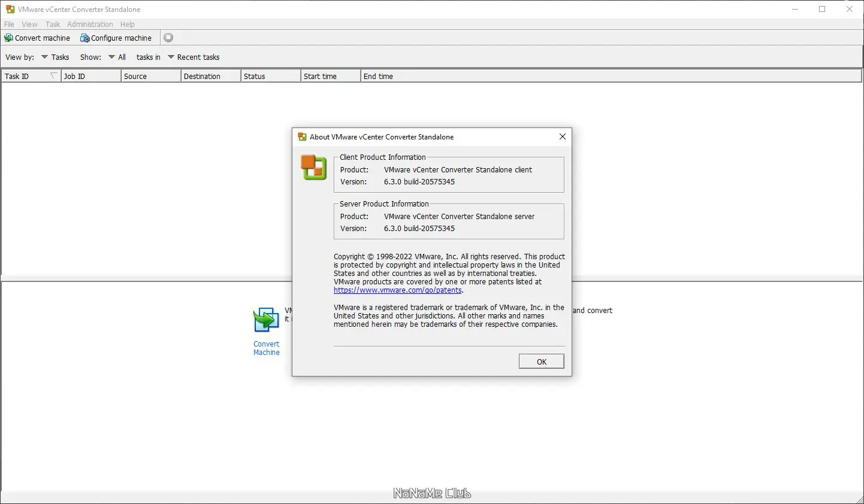The width and height of the screenshot is (864, 504).
Task: Click 'VMware vCenter Converter Standalone server' product text
Action: click(x=459, y=216)
